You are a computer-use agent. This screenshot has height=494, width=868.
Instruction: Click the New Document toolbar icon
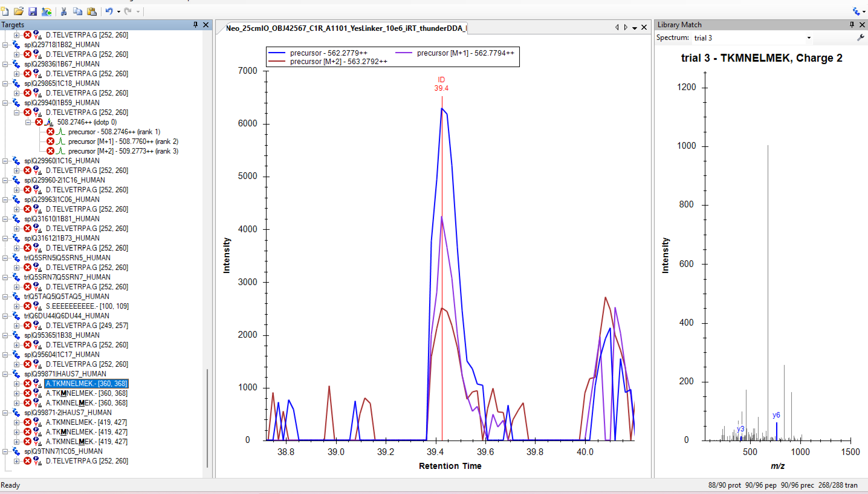point(5,12)
